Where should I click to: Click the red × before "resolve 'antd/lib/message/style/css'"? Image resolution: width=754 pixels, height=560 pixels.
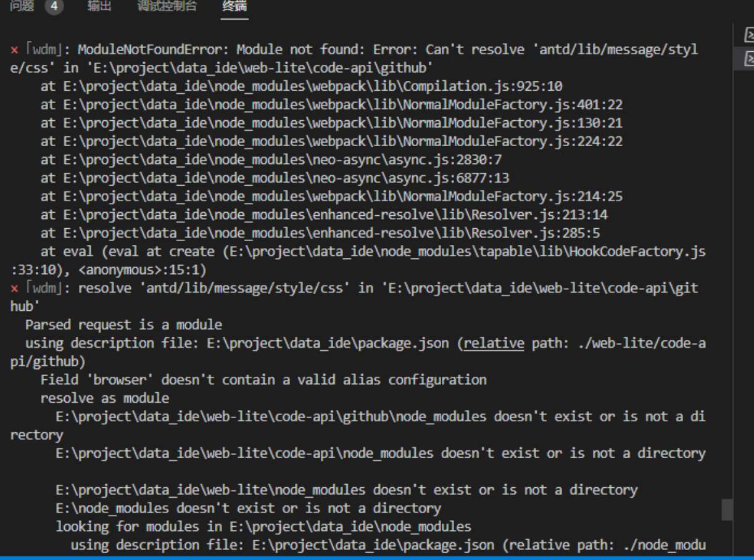tap(14, 289)
